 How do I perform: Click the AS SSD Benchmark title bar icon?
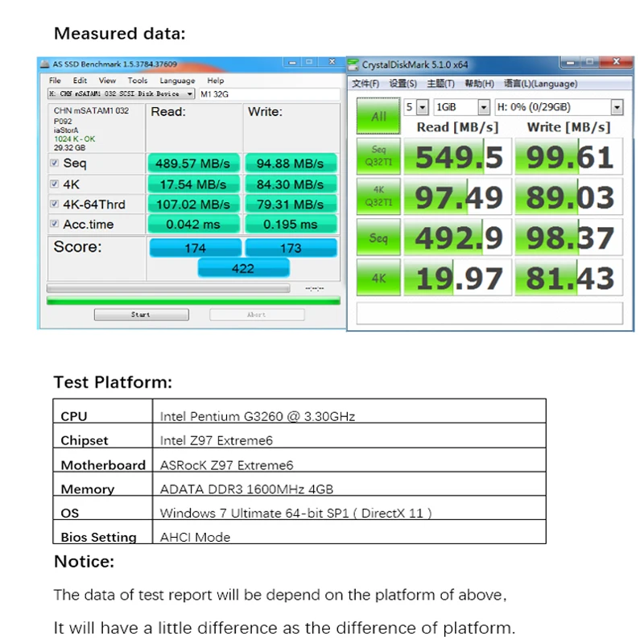[x=45, y=64]
